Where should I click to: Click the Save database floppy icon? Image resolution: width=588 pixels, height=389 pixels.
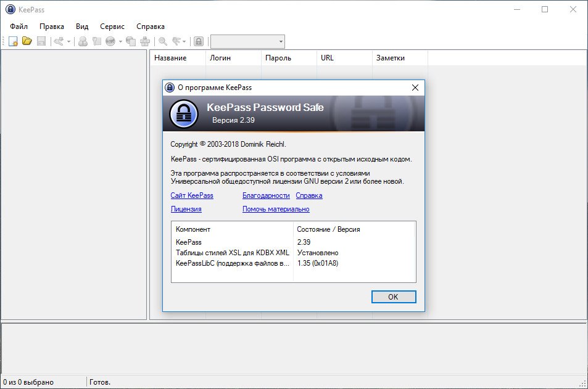tap(41, 41)
